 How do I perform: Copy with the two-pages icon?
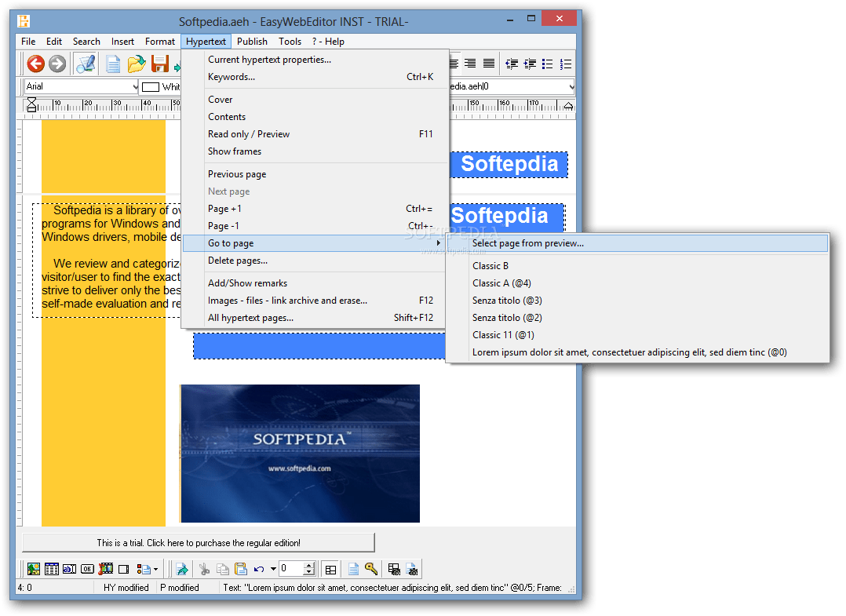click(x=222, y=569)
